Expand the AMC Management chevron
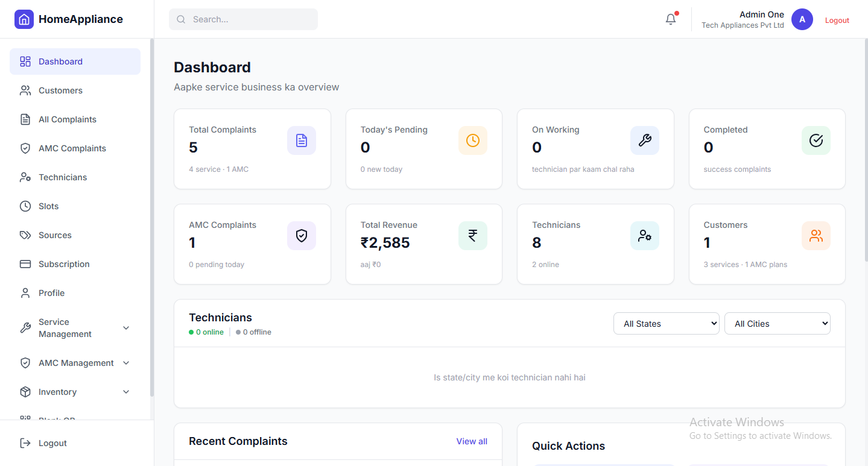 (x=126, y=363)
